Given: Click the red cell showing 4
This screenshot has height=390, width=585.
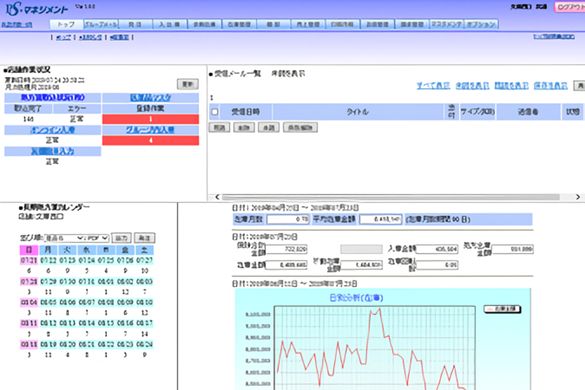Looking at the screenshot, I should click(150, 140).
